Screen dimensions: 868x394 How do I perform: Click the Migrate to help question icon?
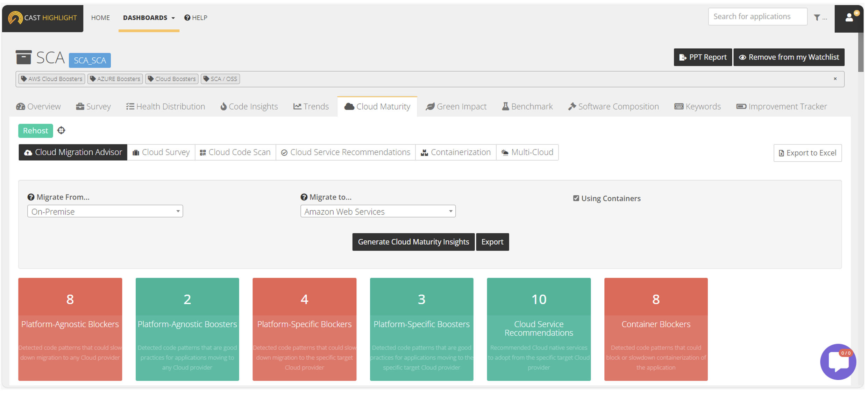click(x=304, y=197)
